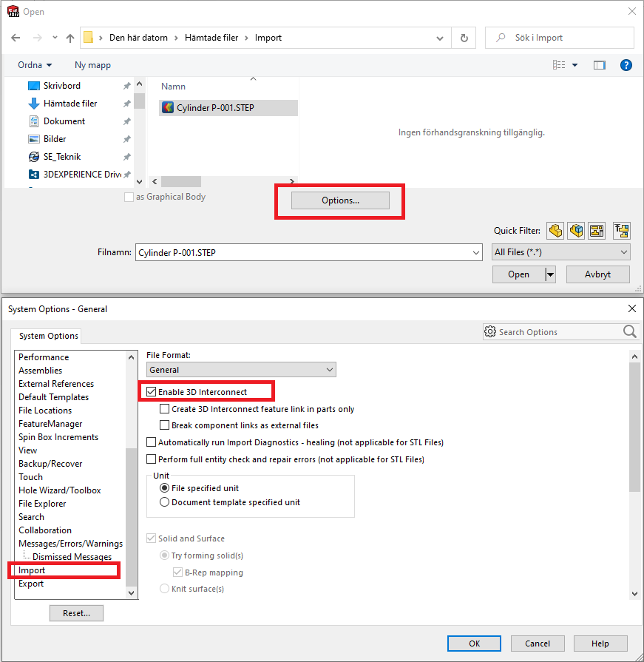Select Export in the options list
644x662 pixels.
pos(31,584)
